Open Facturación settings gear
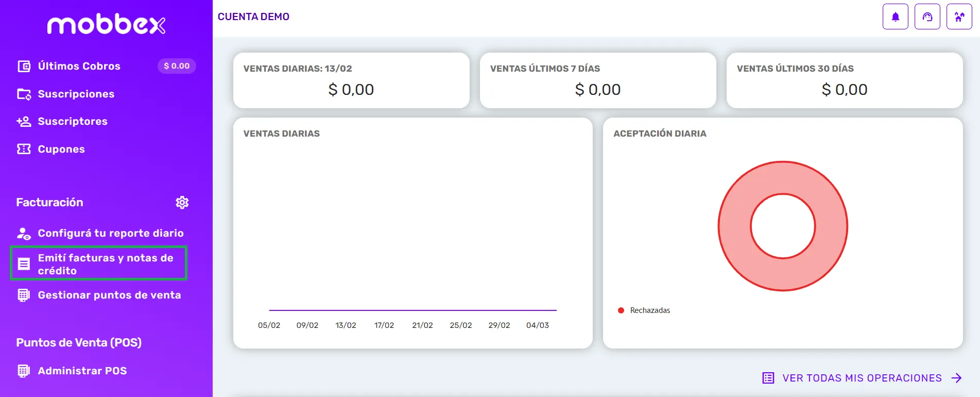 click(x=182, y=202)
